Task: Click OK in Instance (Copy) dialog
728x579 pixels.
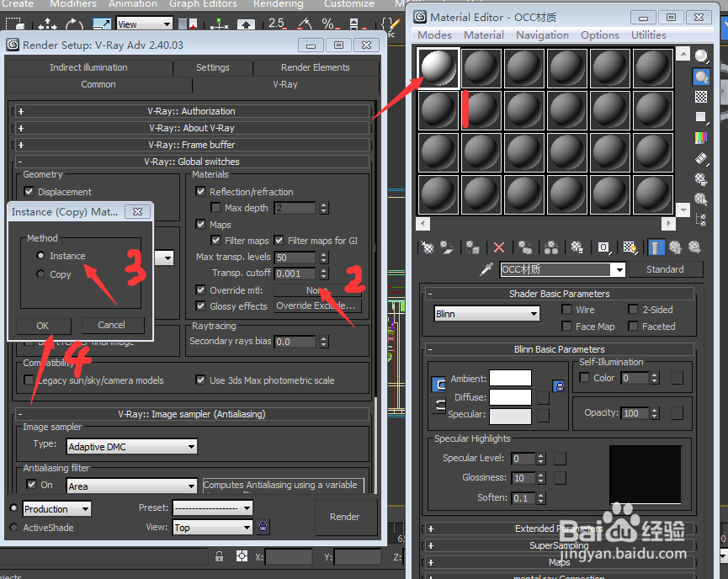Action: tap(43, 326)
